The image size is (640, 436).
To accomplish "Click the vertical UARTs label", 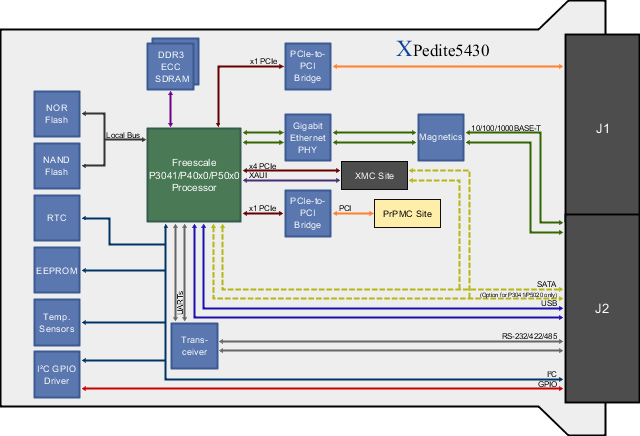I will (x=180, y=303).
